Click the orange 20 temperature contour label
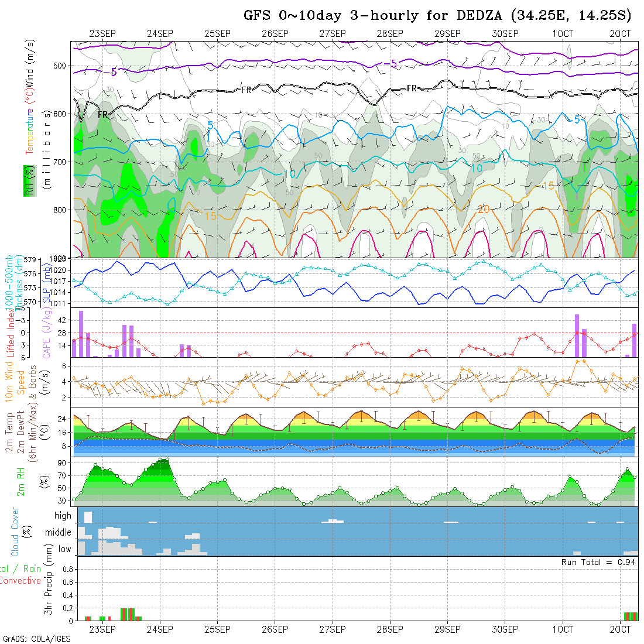The image size is (644, 644). (x=484, y=210)
